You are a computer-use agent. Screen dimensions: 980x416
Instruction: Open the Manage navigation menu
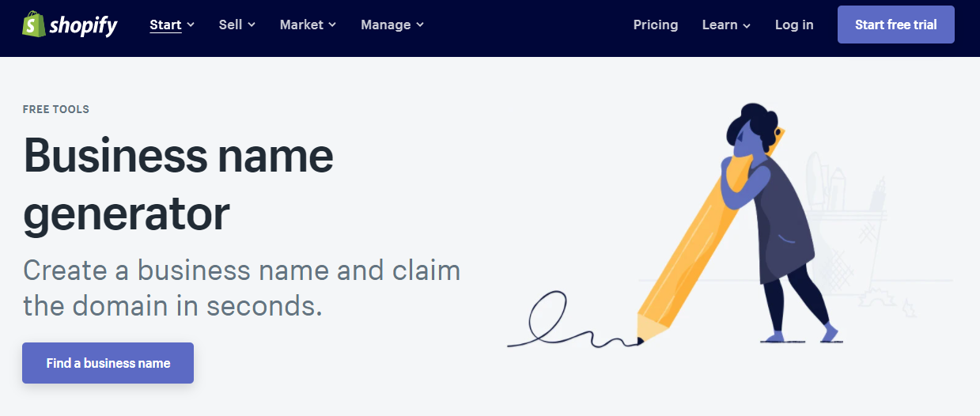[392, 25]
